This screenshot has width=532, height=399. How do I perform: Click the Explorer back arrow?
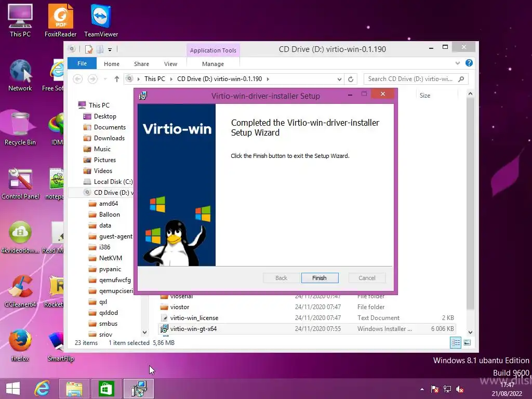[78, 79]
